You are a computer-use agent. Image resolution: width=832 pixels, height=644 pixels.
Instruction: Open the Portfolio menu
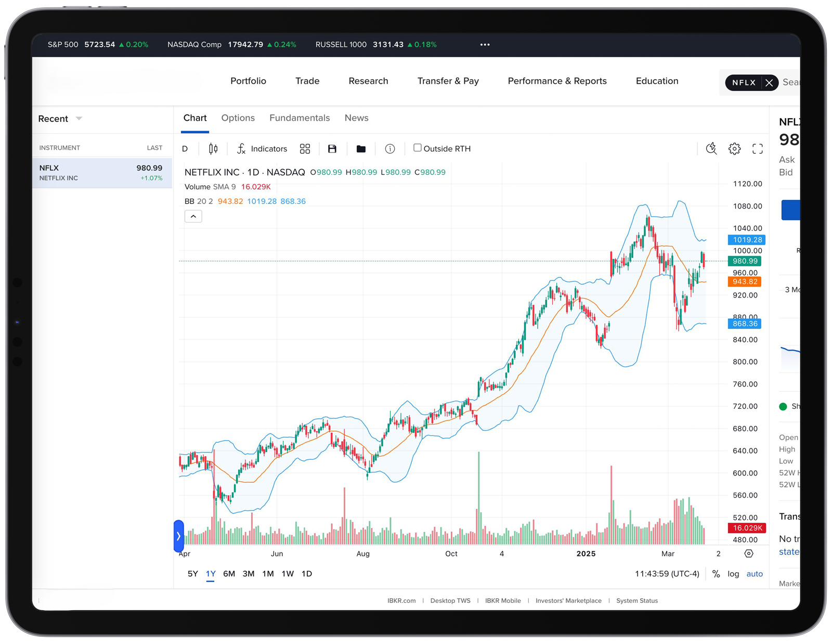248,81
